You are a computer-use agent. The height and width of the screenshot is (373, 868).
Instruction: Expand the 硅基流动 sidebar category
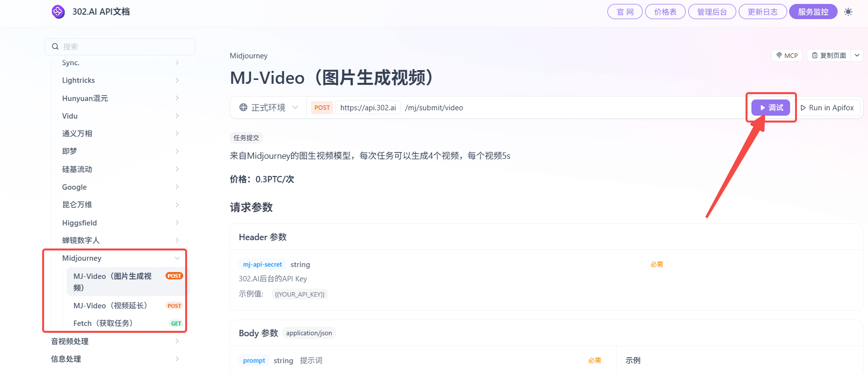pos(120,169)
